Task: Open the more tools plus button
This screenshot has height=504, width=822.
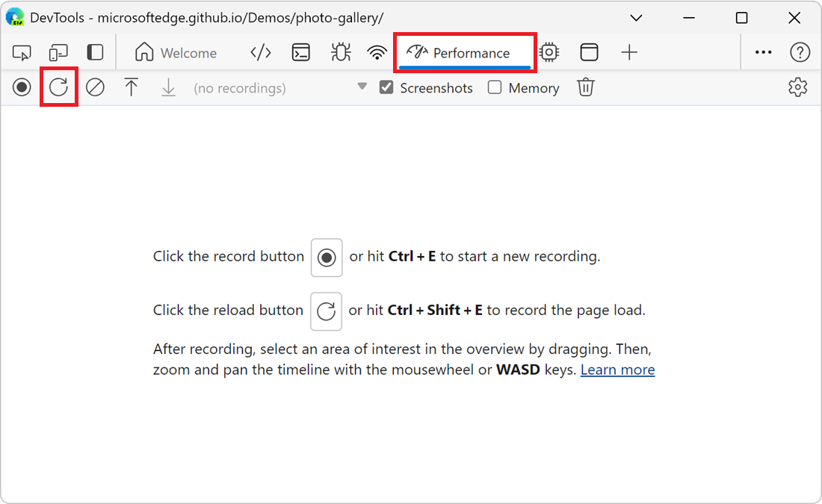Action: (629, 53)
